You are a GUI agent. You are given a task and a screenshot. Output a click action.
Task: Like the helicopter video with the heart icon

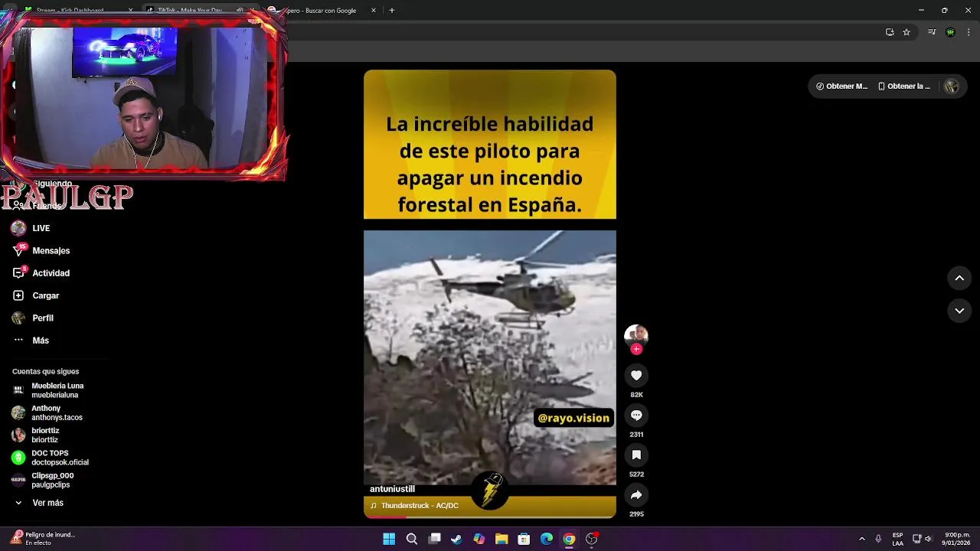636,375
